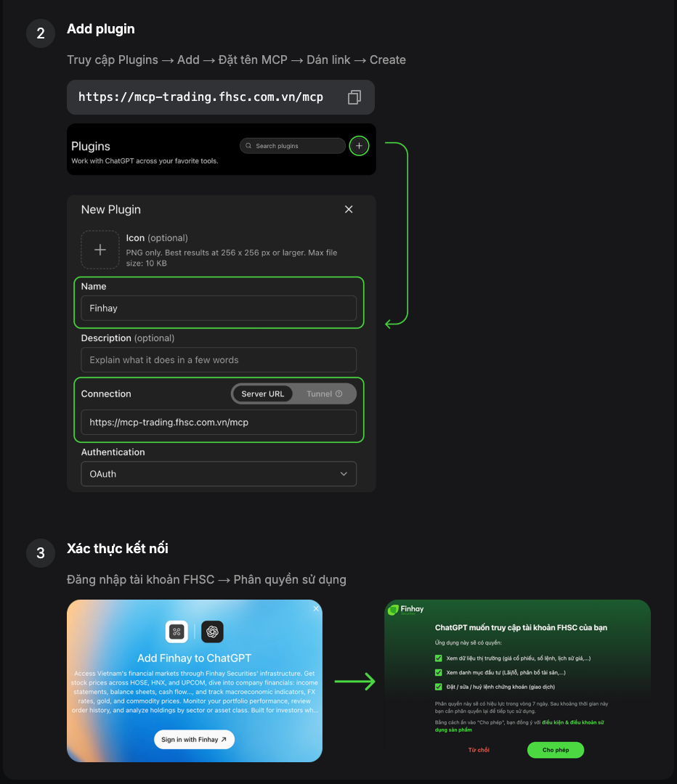Click the https://mcp-trading.fhsc.com.vn/mcp code text
This screenshot has width=677, height=784.
click(200, 97)
